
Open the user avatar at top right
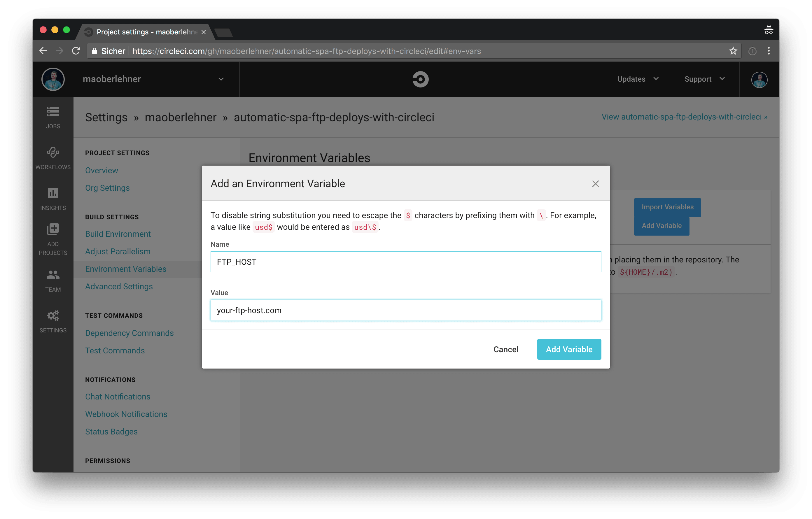coord(759,80)
